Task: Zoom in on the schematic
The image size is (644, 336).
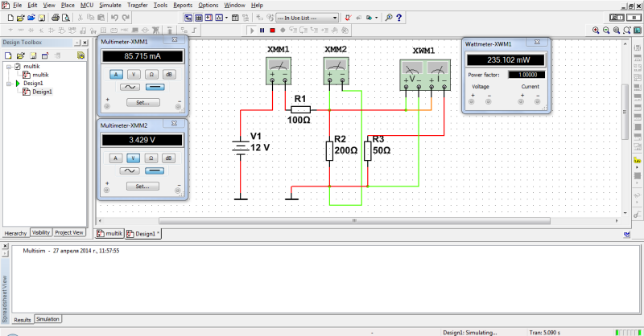Action: (596, 31)
